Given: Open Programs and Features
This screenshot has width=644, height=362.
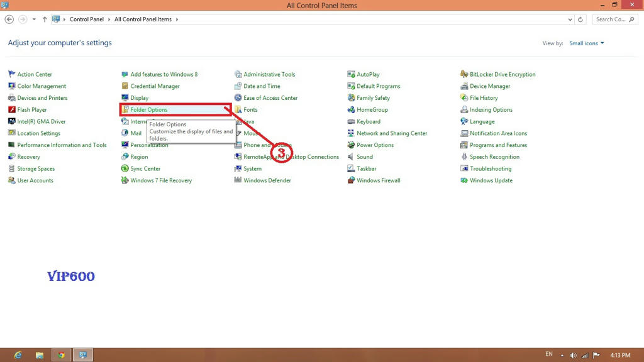Looking at the screenshot, I should (x=498, y=145).
